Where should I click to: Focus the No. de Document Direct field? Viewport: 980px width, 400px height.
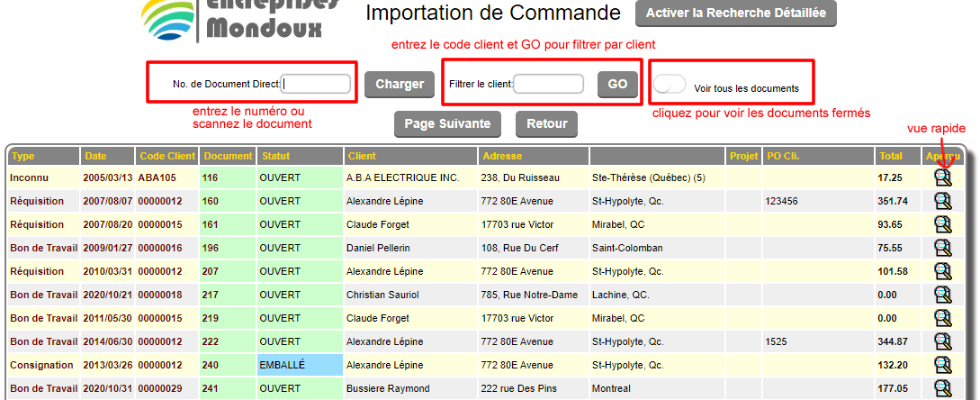316,84
